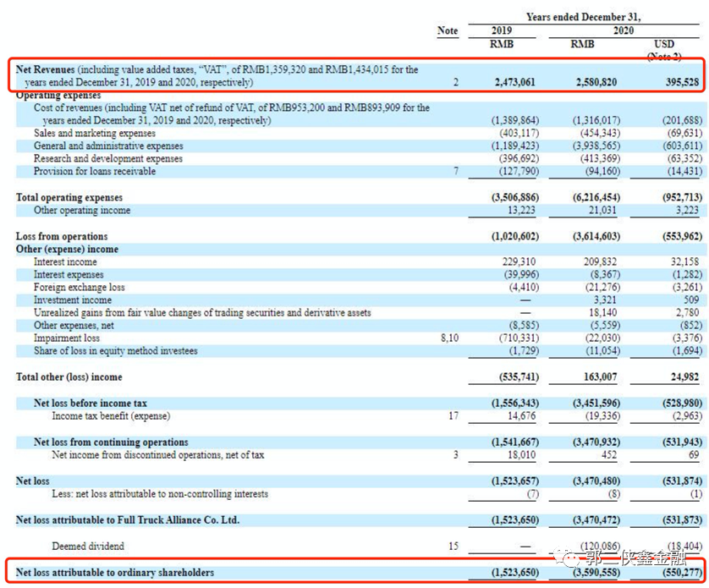Click the Total operating expenses label
The height and width of the screenshot is (588, 709).
pyautogui.click(x=69, y=198)
